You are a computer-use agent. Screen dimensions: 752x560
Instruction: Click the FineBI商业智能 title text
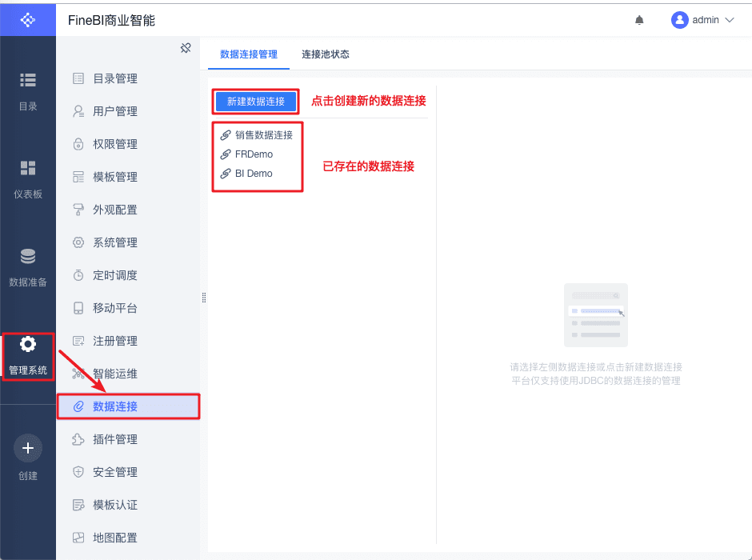pos(111,20)
